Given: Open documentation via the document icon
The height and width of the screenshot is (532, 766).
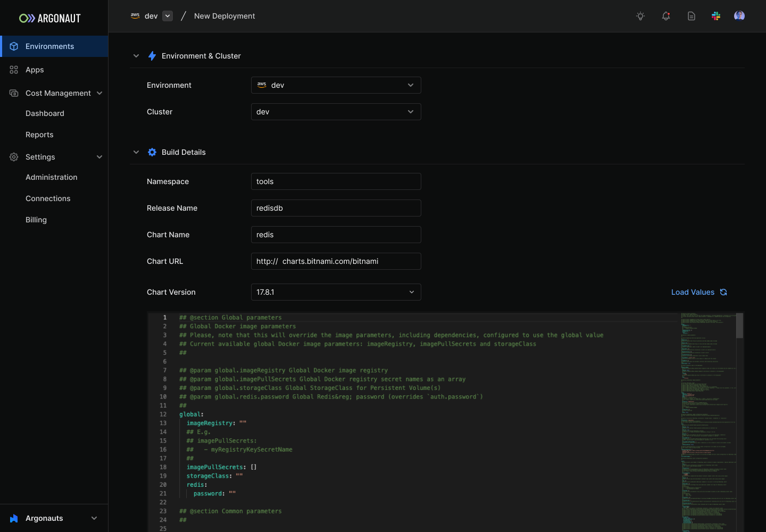Looking at the screenshot, I should coord(691,16).
